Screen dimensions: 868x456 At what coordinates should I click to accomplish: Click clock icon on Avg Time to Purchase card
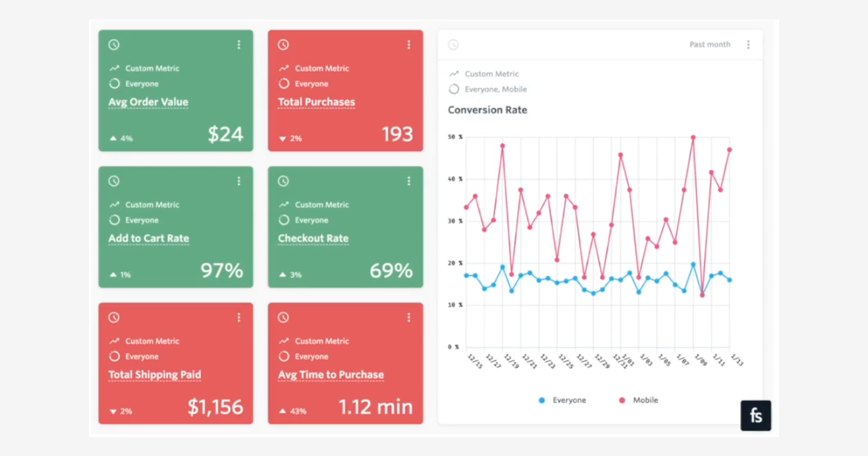(x=283, y=317)
